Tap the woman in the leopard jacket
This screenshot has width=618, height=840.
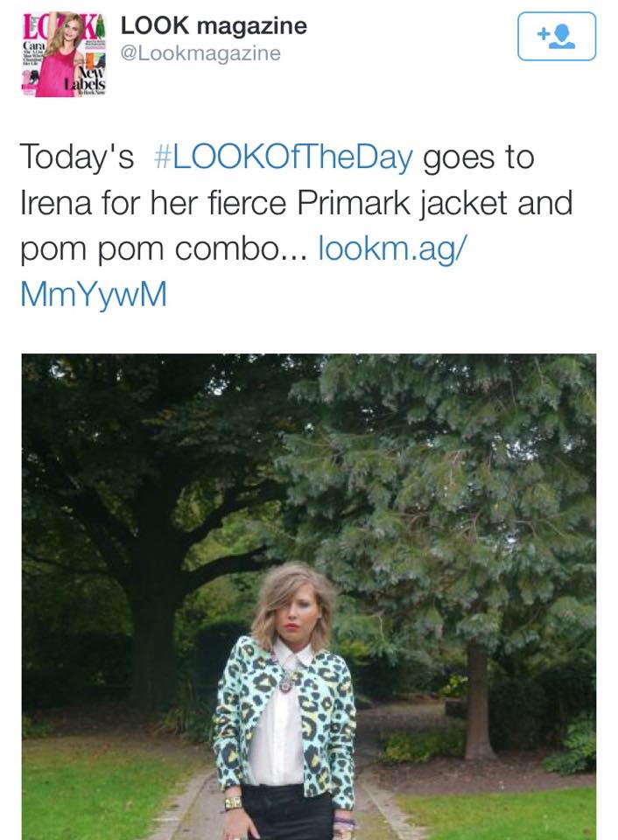286,700
